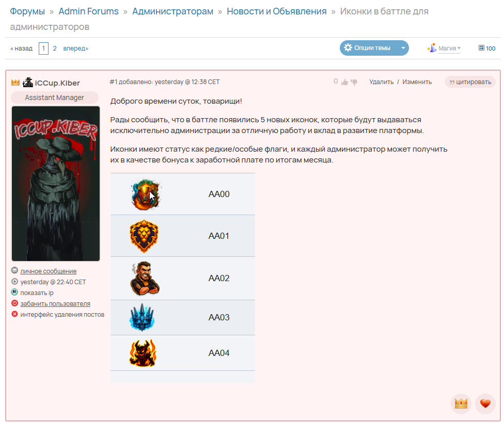This screenshot has width=504, height=423.
Task: Click the 0 rating count on post
Action: tap(336, 82)
